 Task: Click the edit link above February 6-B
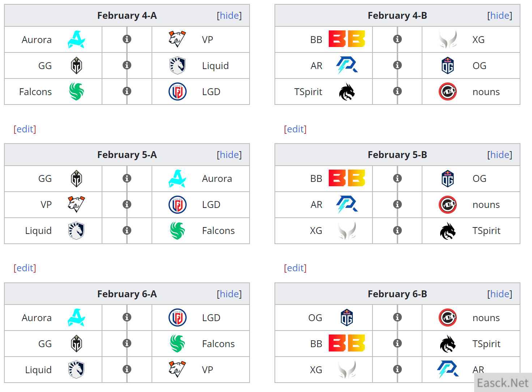coord(295,268)
